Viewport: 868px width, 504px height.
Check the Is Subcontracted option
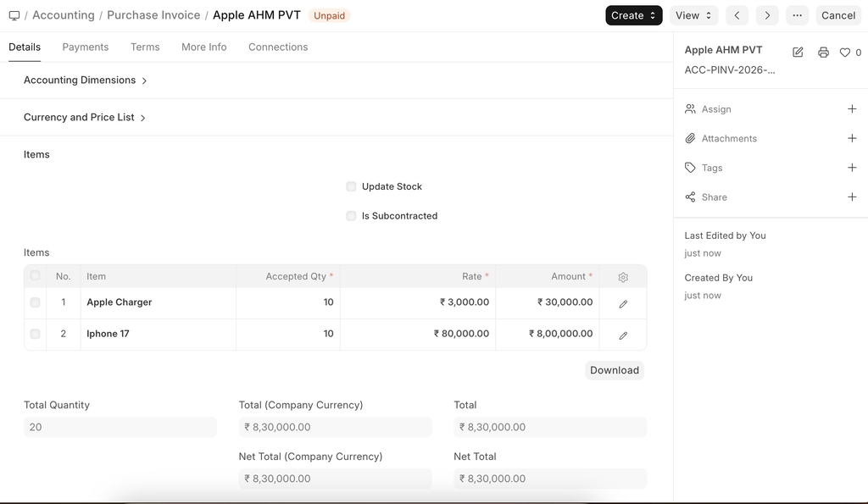point(351,216)
